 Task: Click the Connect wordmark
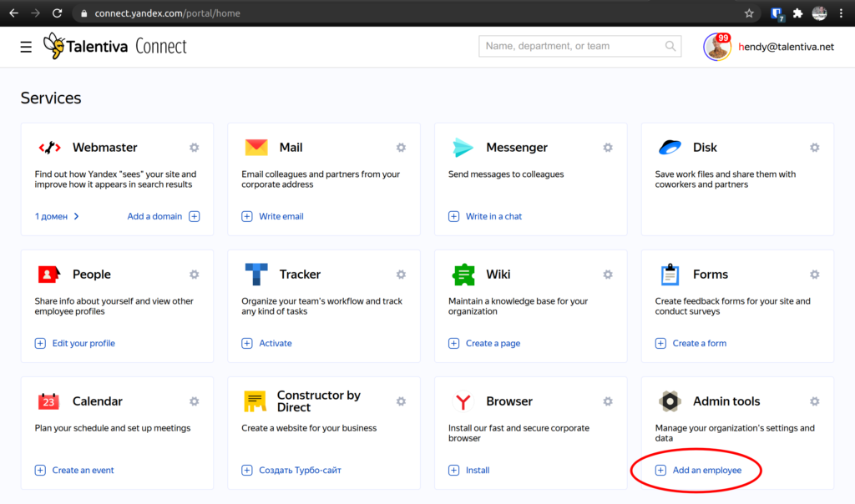161,47
